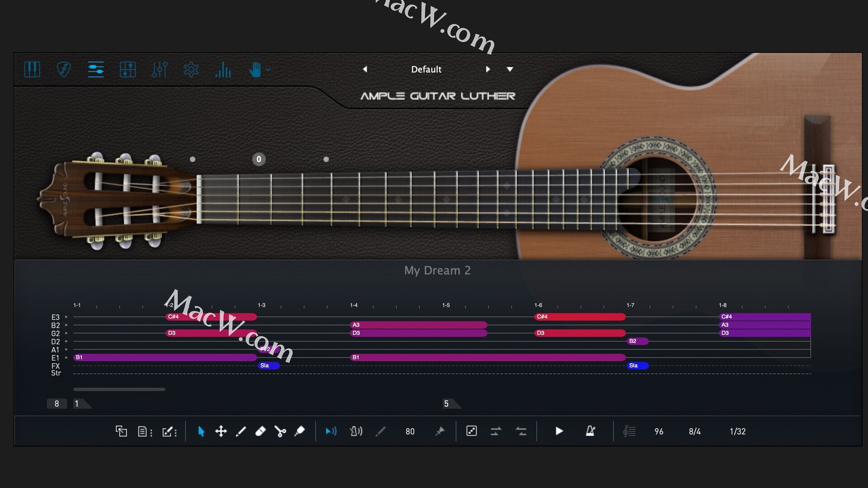This screenshot has height=488, width=868.
Task: Click the bar 5 marker
Action: pos(452,404)
